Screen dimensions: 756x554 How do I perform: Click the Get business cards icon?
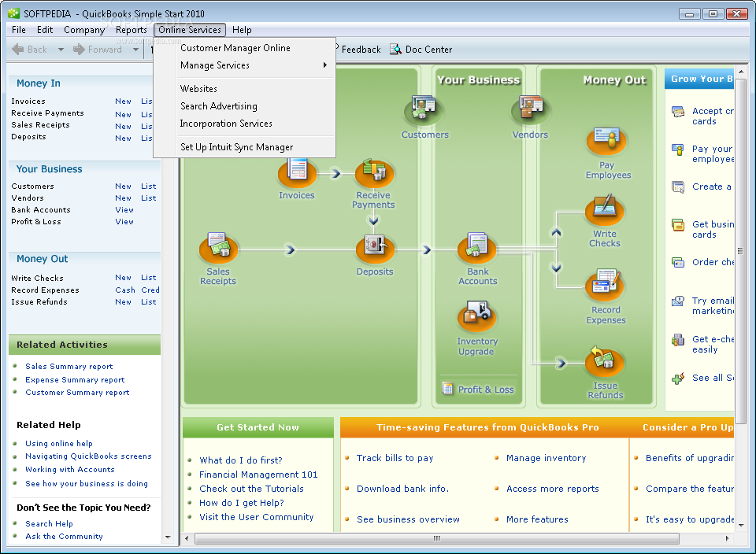678,225
